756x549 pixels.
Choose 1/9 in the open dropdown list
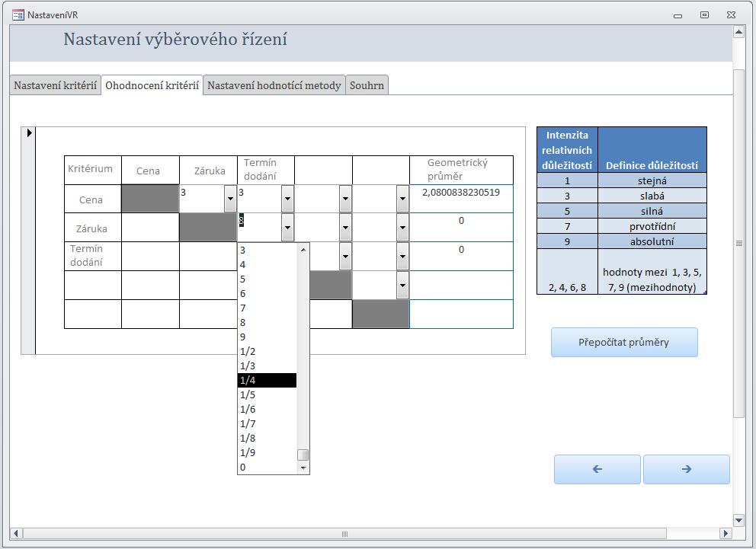267,453
